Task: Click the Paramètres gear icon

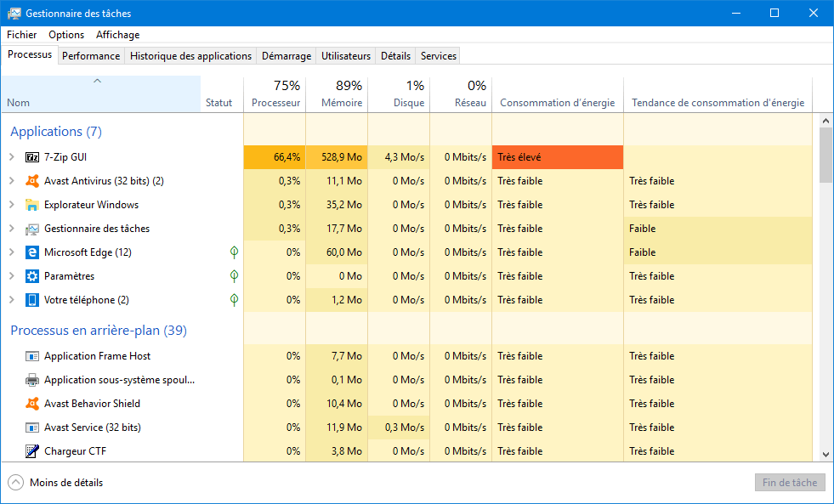Action: [x=32, y=276]
